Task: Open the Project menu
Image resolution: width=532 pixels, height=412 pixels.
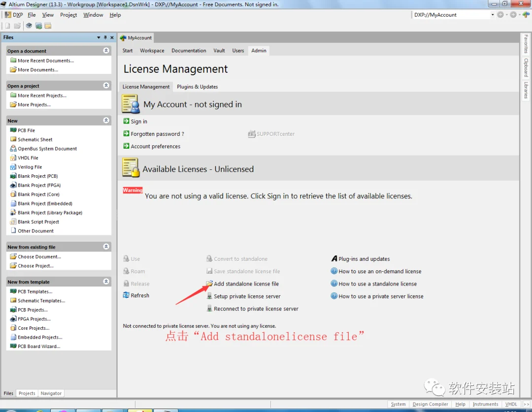Action: 68,15
